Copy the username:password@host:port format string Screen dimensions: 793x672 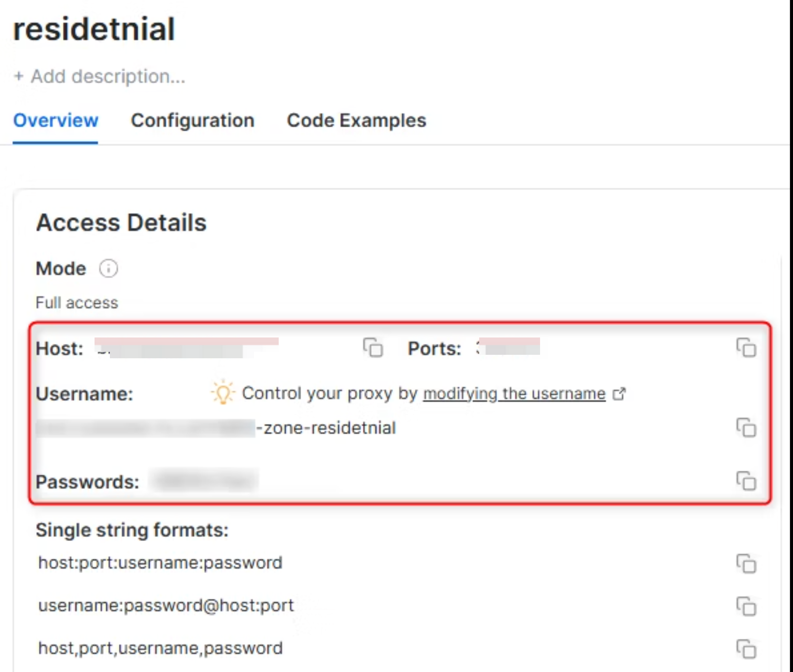click(746, 606)
